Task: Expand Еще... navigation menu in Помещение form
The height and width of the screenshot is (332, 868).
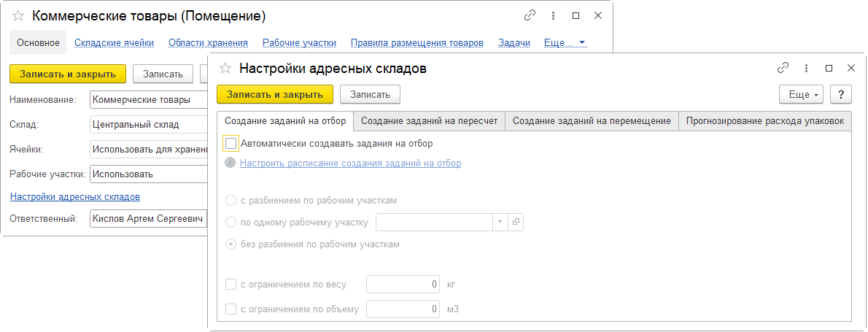Action: click(565, 43)
